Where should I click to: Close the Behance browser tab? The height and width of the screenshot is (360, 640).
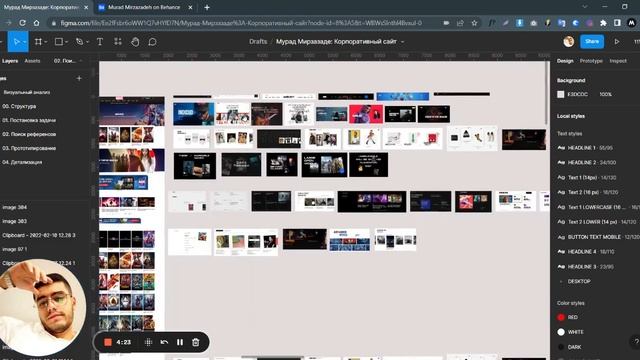(x=190, y=7)
